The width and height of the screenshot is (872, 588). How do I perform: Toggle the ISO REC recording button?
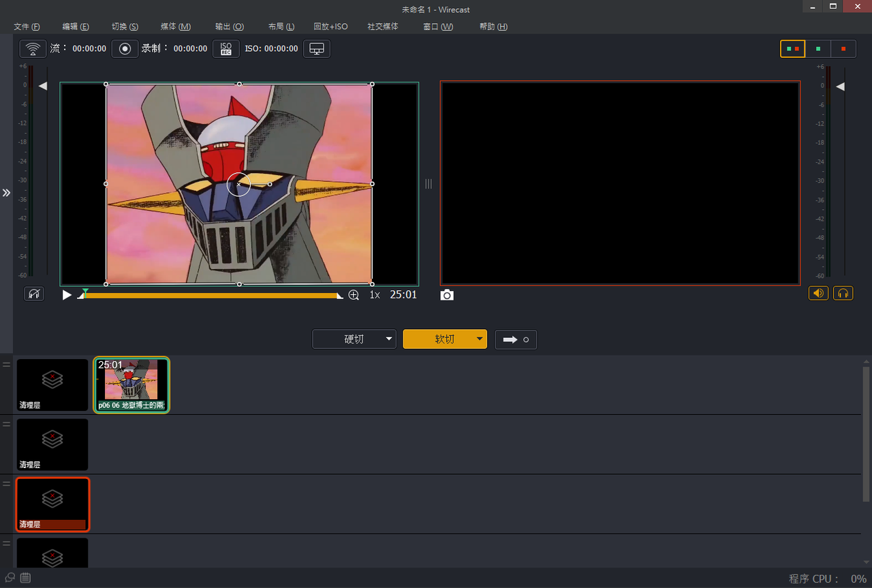(x=226, y=49)
